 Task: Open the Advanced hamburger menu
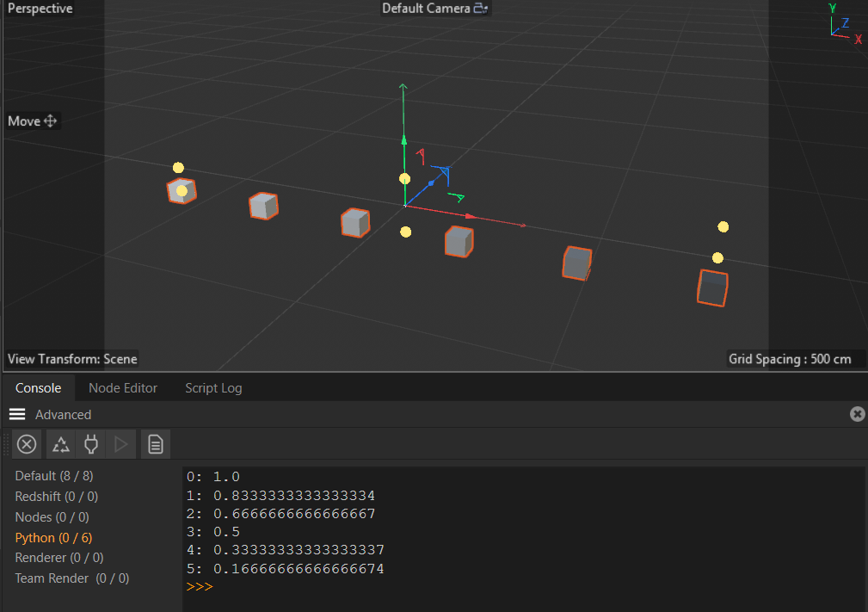coord(17,414)
